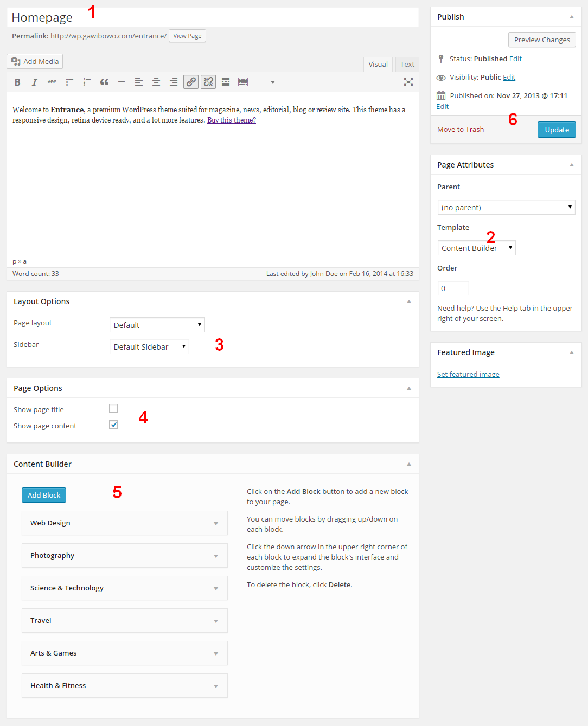Click the Add Block button
This screenshot has width=588, height=726.
(44, 495)
